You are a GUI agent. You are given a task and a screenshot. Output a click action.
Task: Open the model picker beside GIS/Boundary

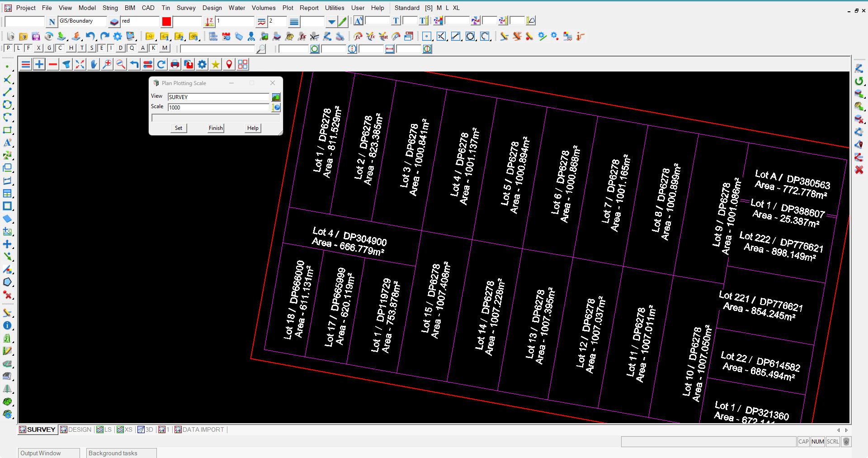pos(114,21)
